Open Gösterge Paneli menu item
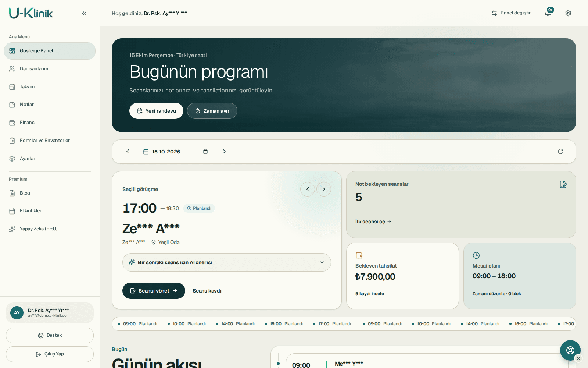The height and width of the screenshot is (368, 588). [50, 51]
